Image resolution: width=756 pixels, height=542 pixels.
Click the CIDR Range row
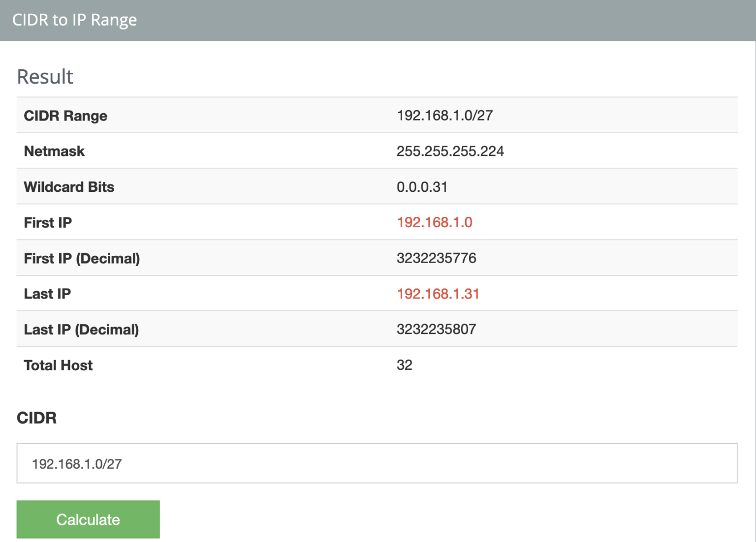tap(197, 115)
